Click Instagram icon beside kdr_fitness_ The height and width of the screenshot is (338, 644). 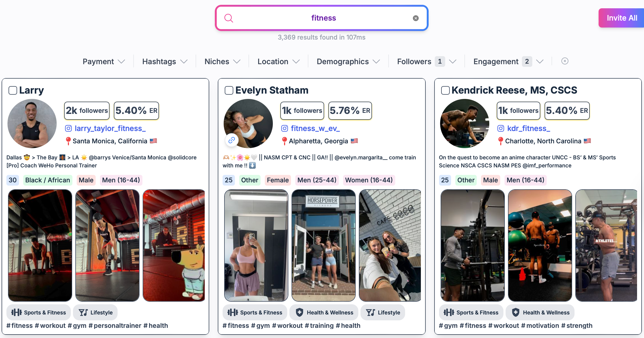coord(501,129)
